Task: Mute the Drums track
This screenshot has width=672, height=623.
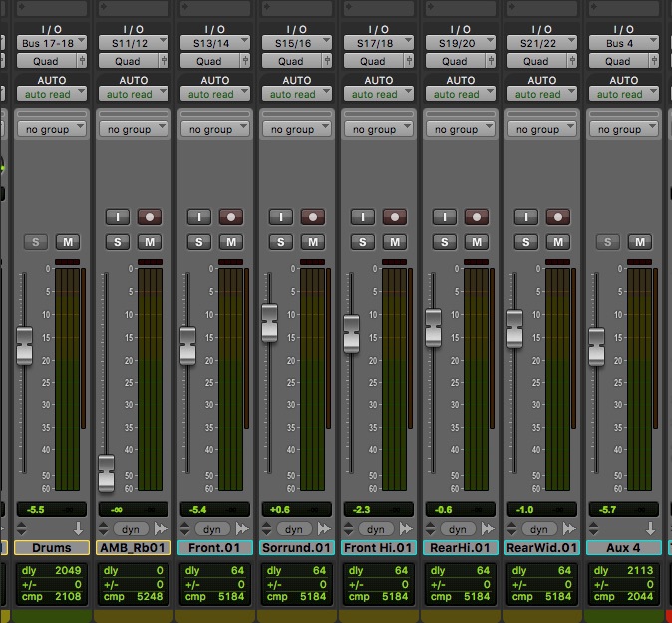Action: coord(68,242)
